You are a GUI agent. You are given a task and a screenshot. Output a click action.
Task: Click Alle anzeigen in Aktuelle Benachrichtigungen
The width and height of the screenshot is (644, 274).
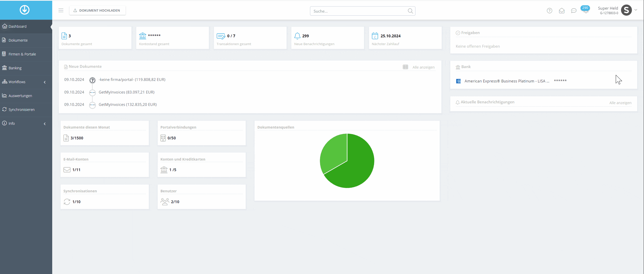(620, 103)
